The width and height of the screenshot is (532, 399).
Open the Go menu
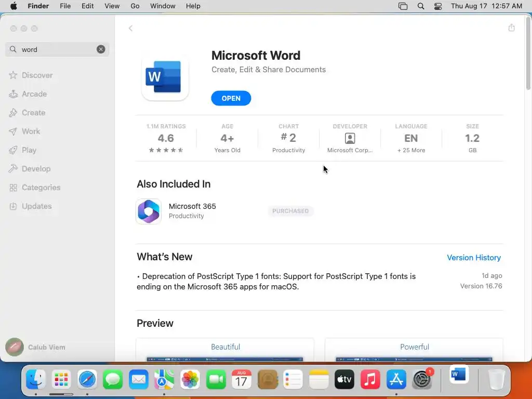tap(135, 6)
